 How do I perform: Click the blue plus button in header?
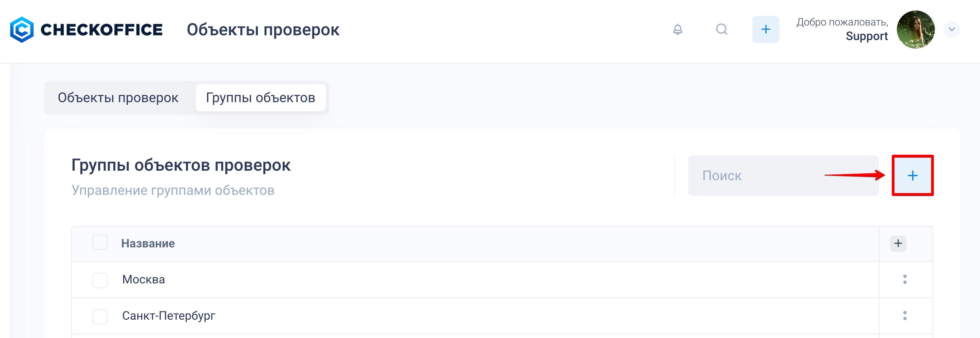(x=766, y=29)
